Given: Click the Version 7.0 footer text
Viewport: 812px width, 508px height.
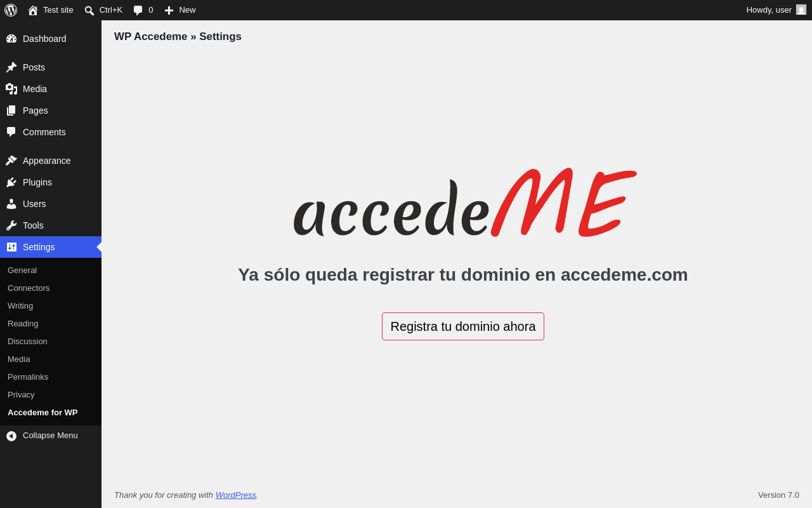Looking at the screenshot, I should [778, 495].
